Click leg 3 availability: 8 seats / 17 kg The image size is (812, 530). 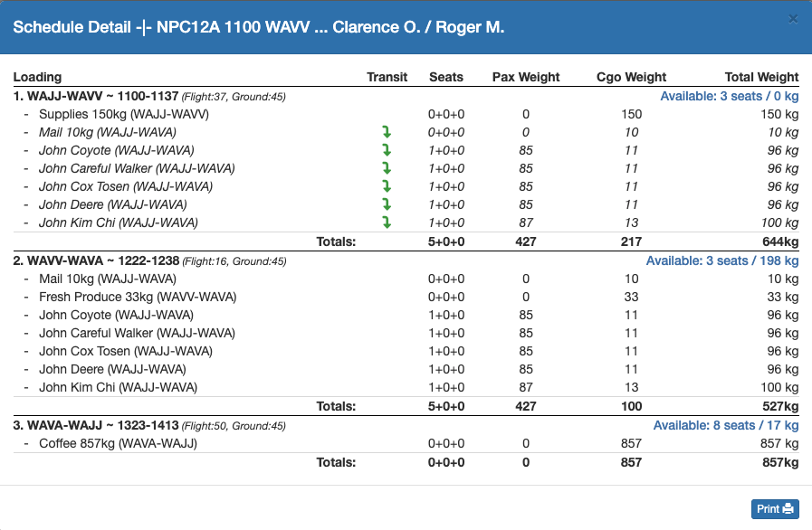pyautogui.click(x=725, y=425)
